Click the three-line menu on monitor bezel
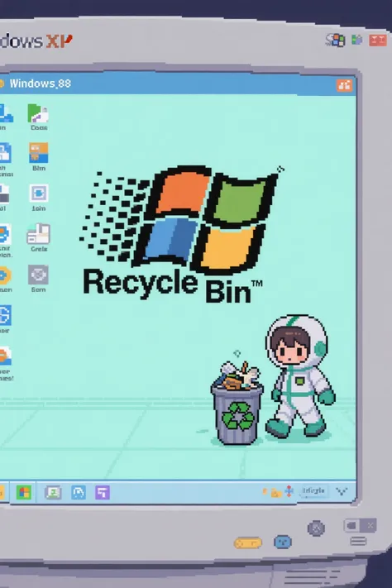Viewport: 392px width, 588px height. point(358,541)
